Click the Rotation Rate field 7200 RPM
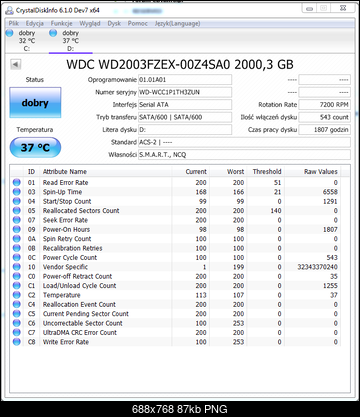This screenshot has height=417, width=360. [324, 105]
